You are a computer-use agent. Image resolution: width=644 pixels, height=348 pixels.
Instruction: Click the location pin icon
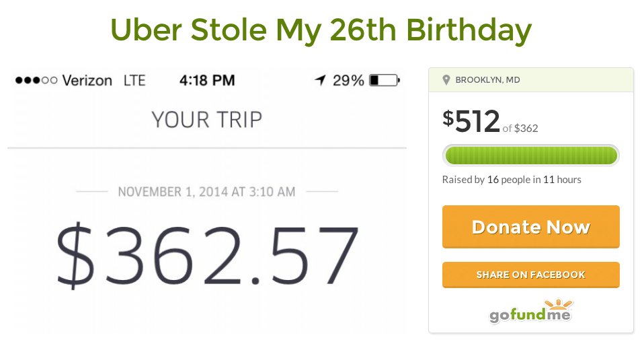coord(446,80)
